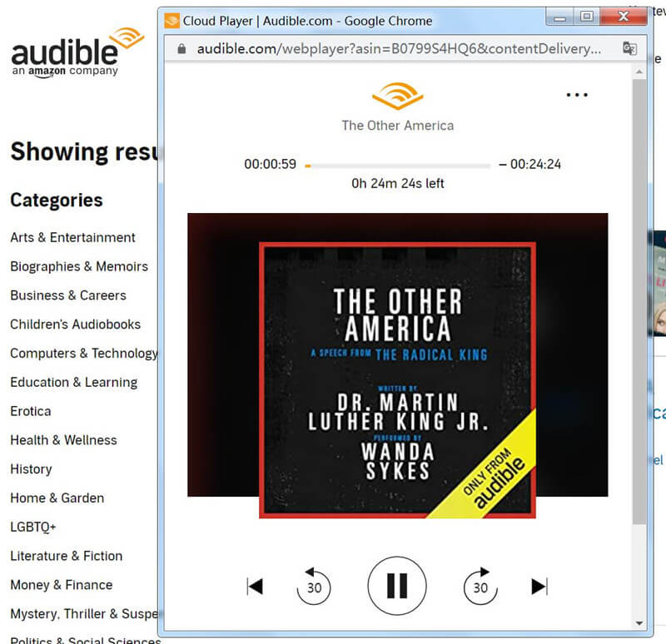Open Health & Wellness category
The width and height of the screenshot is (666, 644).
(64, 440)
